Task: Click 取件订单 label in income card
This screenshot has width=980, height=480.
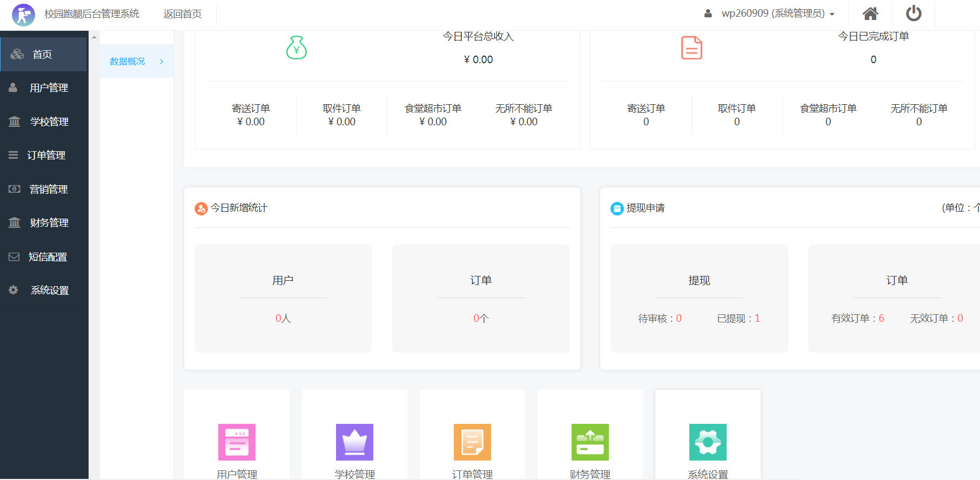Action: pyautogui.click(x=342, y=109)
